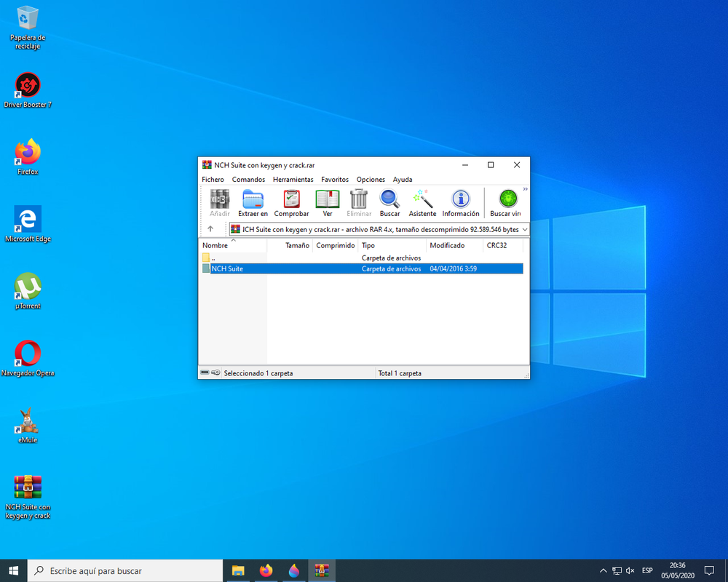The image size is (728, 582).
Task: Select the parent folder '..' row
Action: pyautogui.click(x=362, y=258)
